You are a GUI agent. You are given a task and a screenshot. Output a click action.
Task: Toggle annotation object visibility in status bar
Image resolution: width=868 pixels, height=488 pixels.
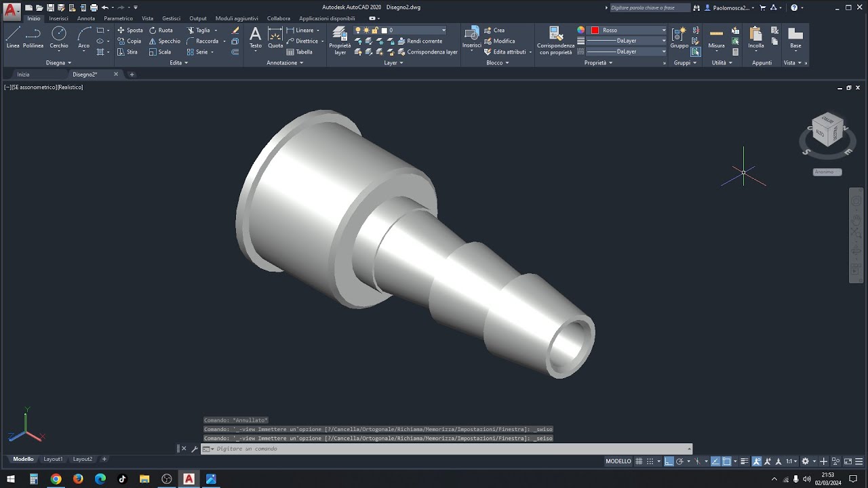[756, 461]
